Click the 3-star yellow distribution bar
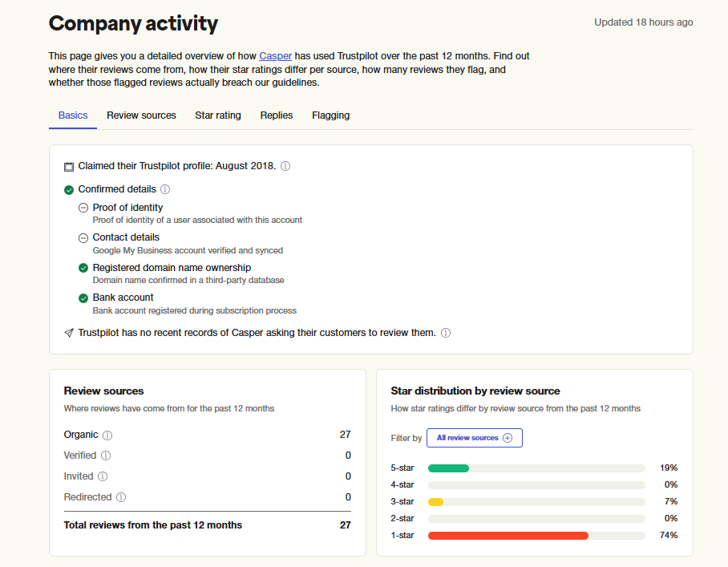Image resolution: width=728 pixels, height=567 pixels. [x=435, y=502]
